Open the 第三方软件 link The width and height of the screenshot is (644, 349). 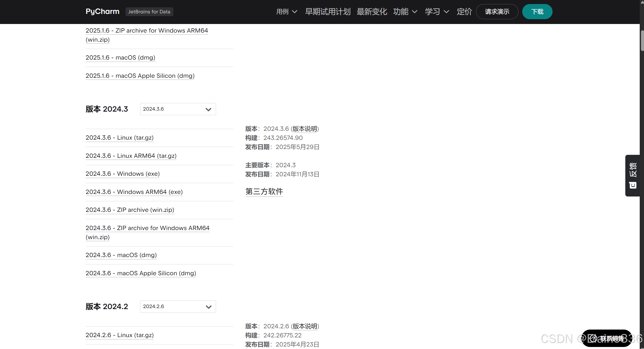tap(264, 191)
